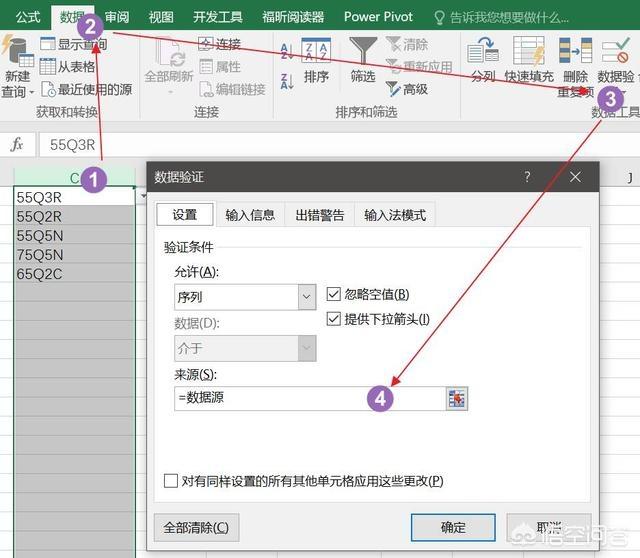Viewport: 640px width, 558px height.
Task: Switch to Error Alert (出错警告) tab
Action: (320, 215)
